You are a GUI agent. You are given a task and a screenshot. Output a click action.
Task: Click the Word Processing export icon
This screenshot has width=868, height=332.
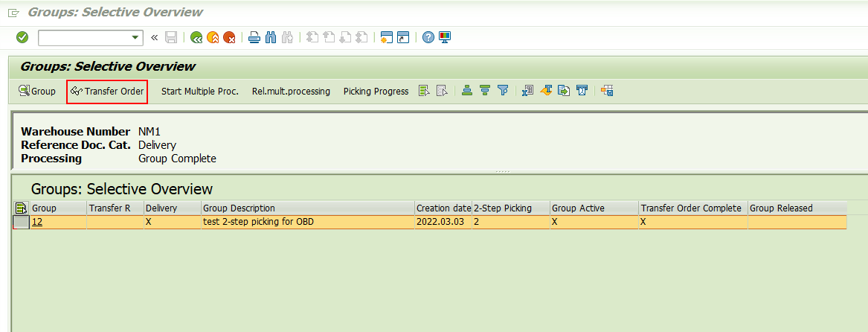coord(546,92)
